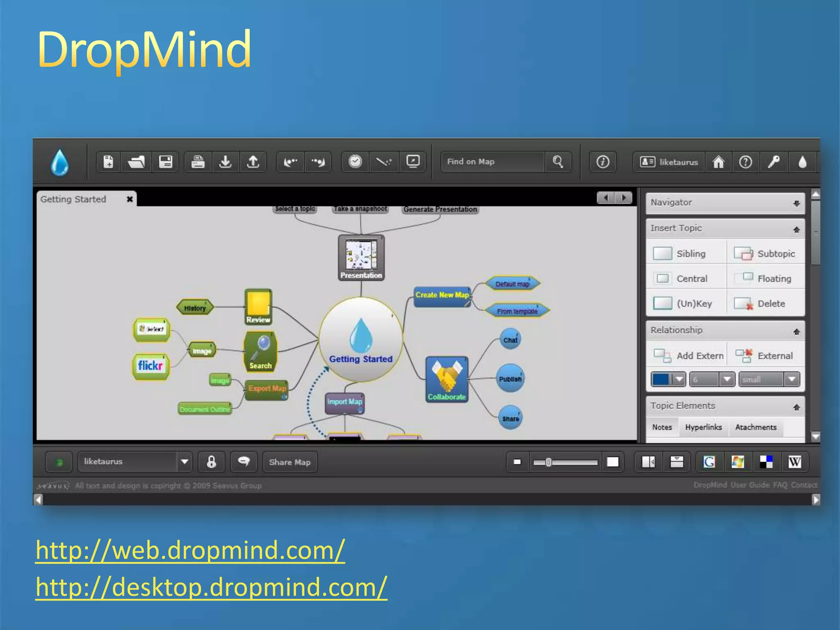The image size is (840, 630).
Task: Click the Find on Map field
Action: click(492, 162)
